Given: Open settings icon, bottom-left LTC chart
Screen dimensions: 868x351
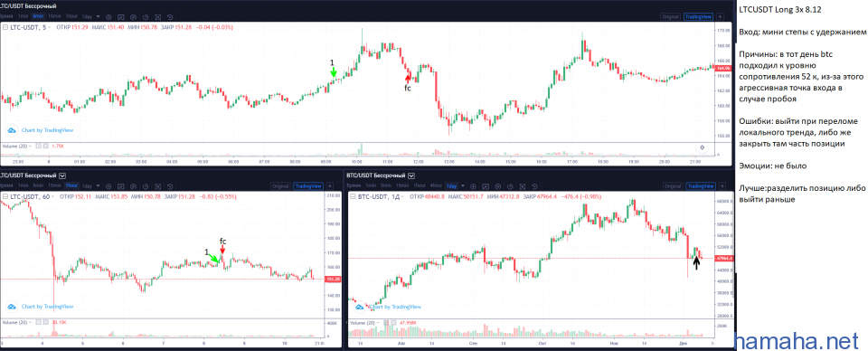Looking at the screenshot, I should click(x=133, y=186).
